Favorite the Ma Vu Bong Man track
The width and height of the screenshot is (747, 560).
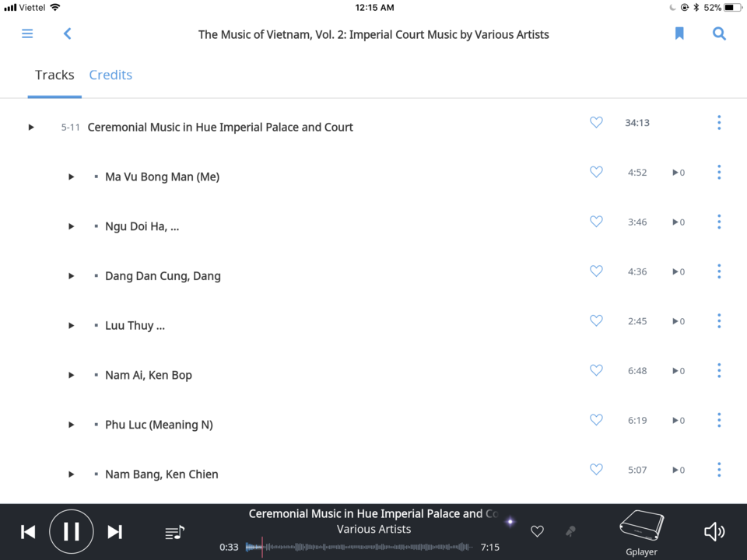coord(596,172)
